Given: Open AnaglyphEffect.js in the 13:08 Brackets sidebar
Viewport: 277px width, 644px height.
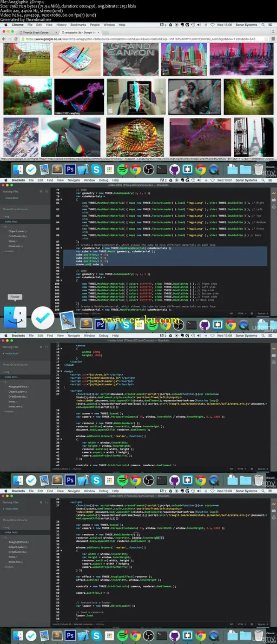Looking at the screenshot, I should click(x=18, y=386).
